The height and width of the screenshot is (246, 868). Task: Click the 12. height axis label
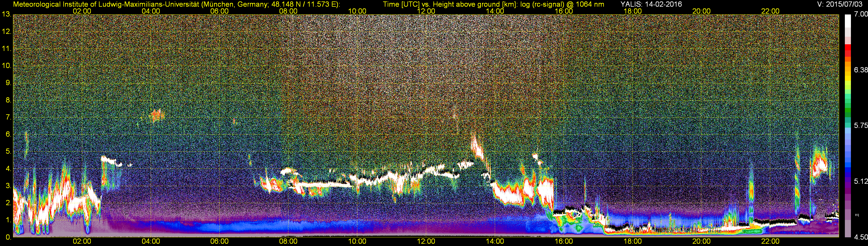(x=6, y=31)
